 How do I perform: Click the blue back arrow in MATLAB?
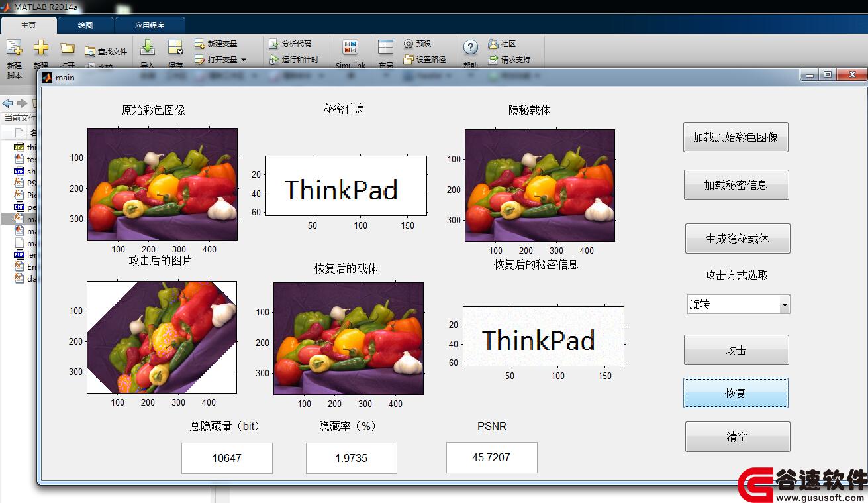(x=8, y=103)
